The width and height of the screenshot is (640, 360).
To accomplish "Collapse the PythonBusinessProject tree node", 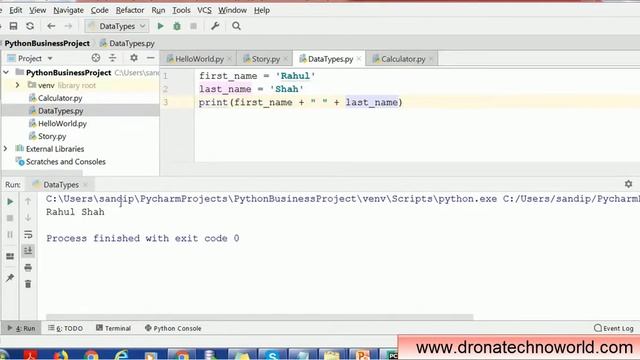I will tap(6, 72).
